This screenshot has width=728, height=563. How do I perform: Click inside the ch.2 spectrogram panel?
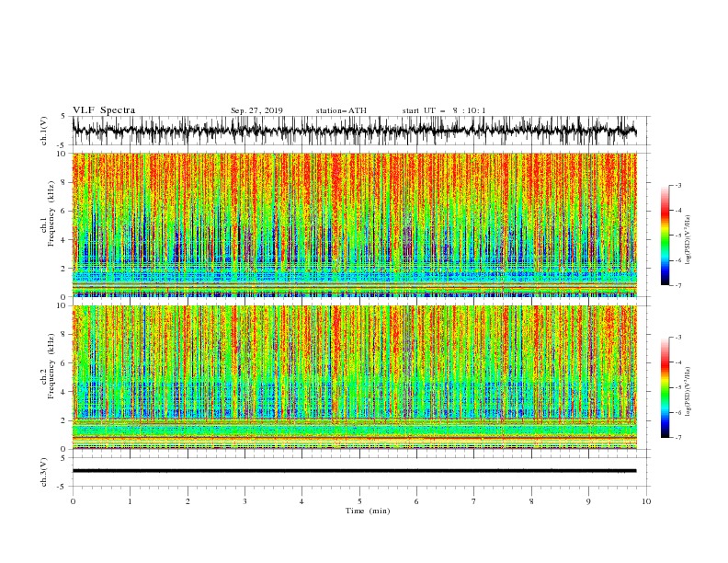pyautogui.click(x=354, y=377)
